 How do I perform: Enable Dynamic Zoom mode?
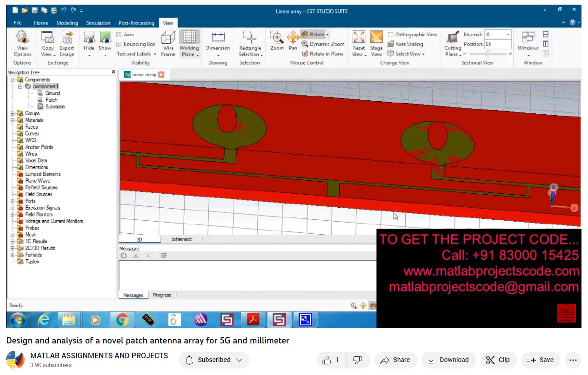(323, 44)
